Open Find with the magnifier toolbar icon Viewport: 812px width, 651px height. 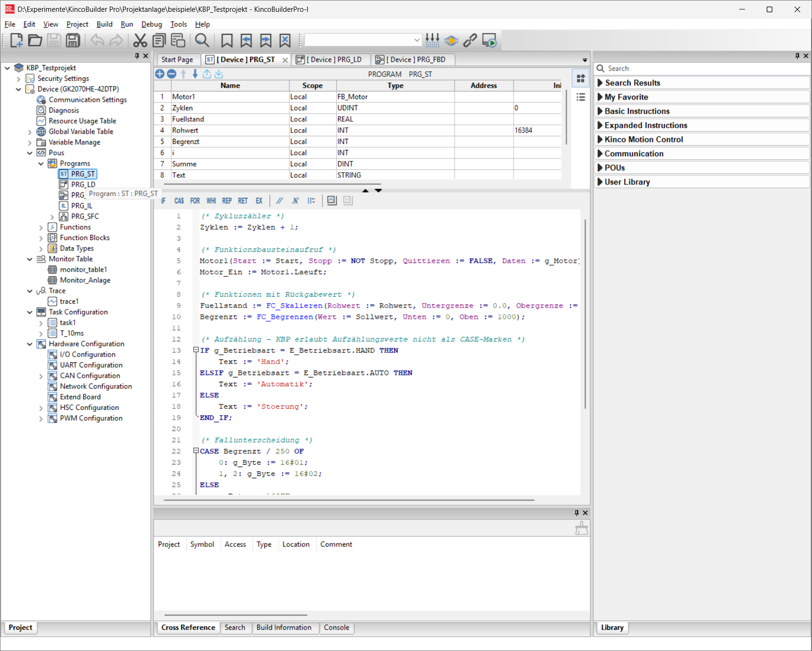click(202, 41)
